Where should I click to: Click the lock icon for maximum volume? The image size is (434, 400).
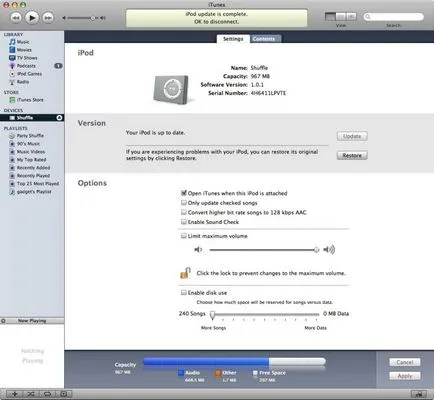point(185,273)
